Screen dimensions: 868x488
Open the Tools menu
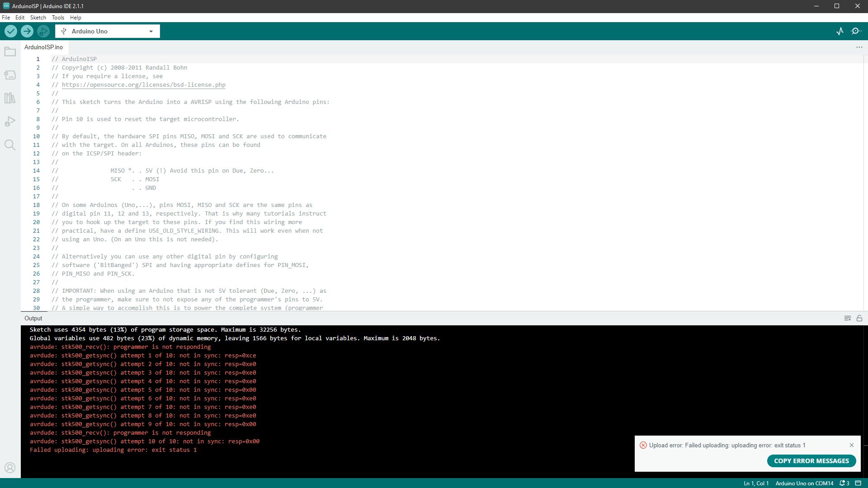pos(57,17)
